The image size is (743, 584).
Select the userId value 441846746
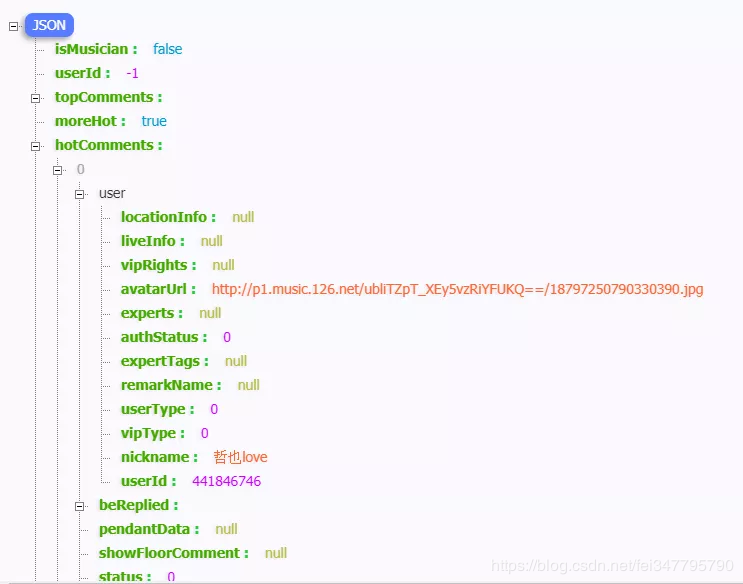click(x=227, y=481)
